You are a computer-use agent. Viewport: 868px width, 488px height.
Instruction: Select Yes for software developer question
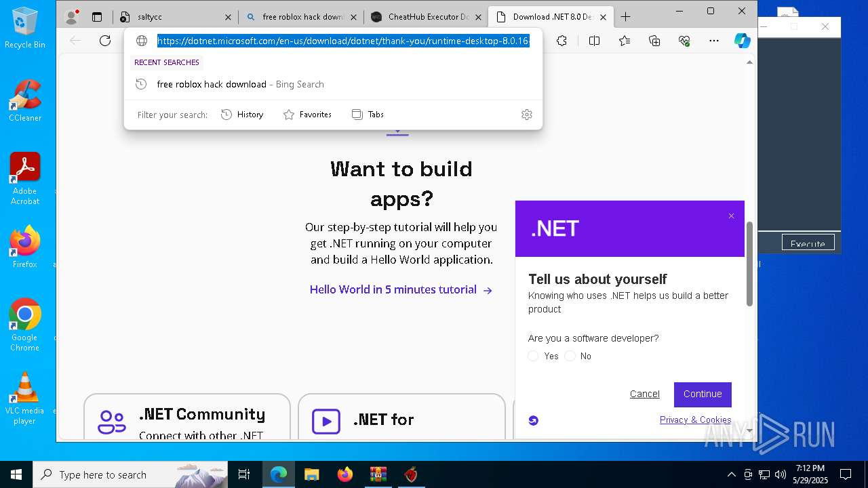(533, 356)
